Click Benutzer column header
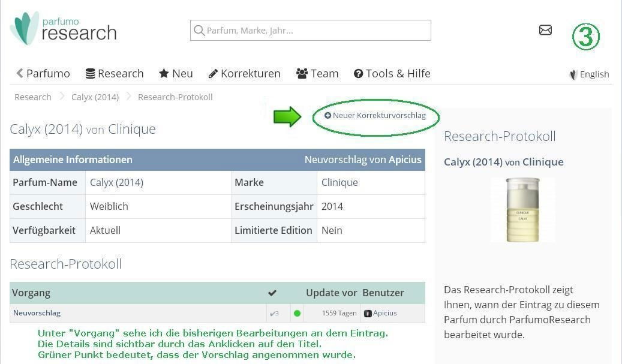 383,293
